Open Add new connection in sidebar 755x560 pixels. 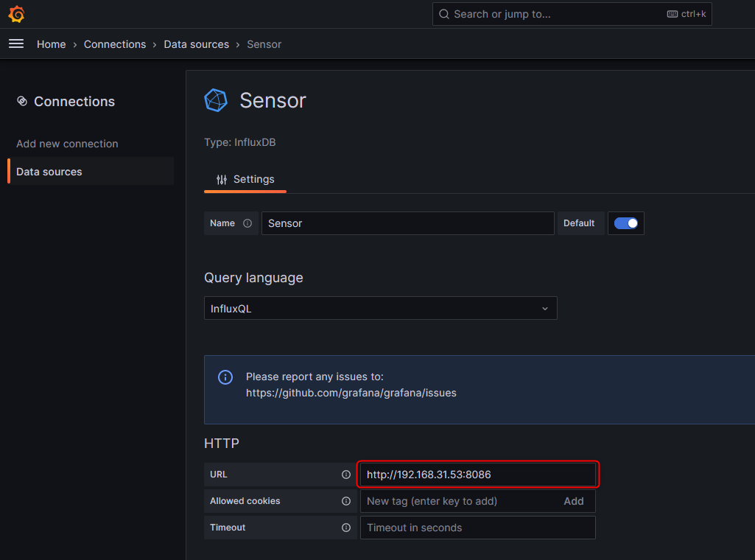tap(68, 144)
